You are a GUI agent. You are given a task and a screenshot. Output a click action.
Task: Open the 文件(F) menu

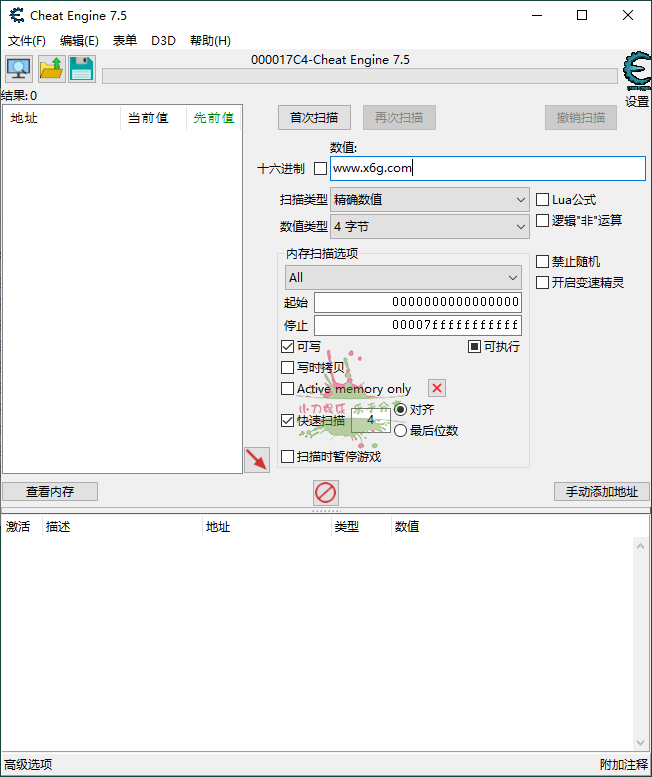click(x=27, y=41)
